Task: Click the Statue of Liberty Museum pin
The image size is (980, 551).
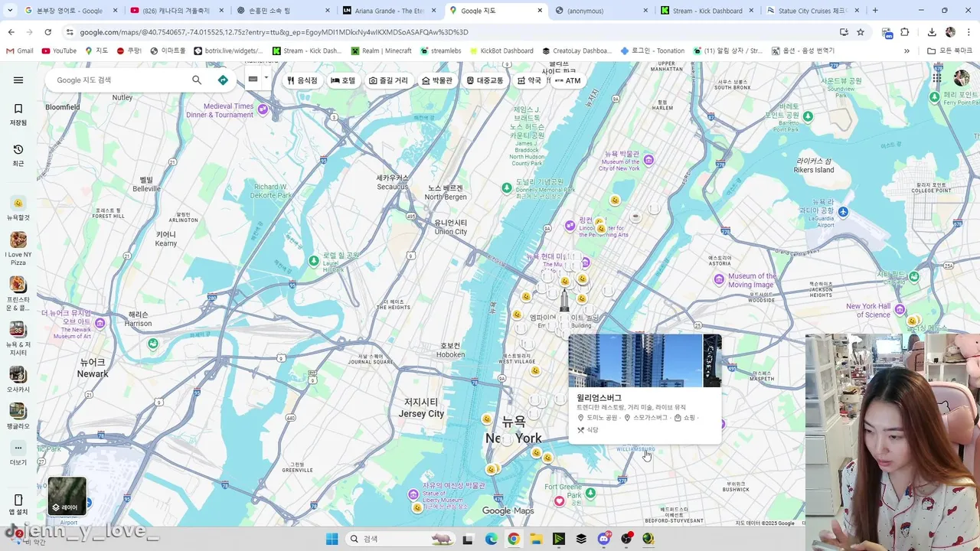Action: pos(413,494)
